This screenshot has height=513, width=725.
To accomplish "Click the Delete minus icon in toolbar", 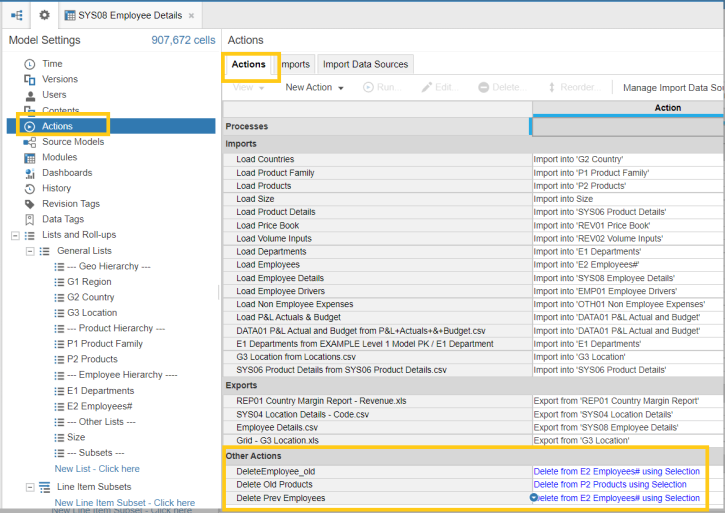I will point(484,87).
